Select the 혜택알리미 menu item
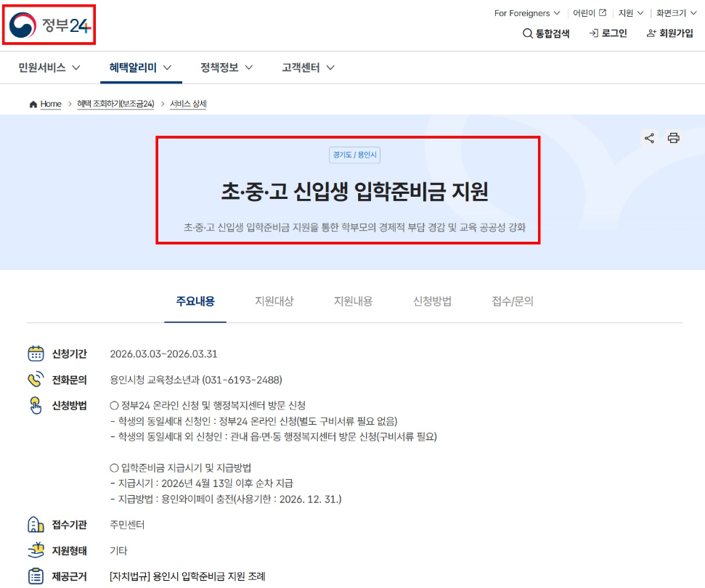Screen dimensions: 705x588 (x=140, y=66)
